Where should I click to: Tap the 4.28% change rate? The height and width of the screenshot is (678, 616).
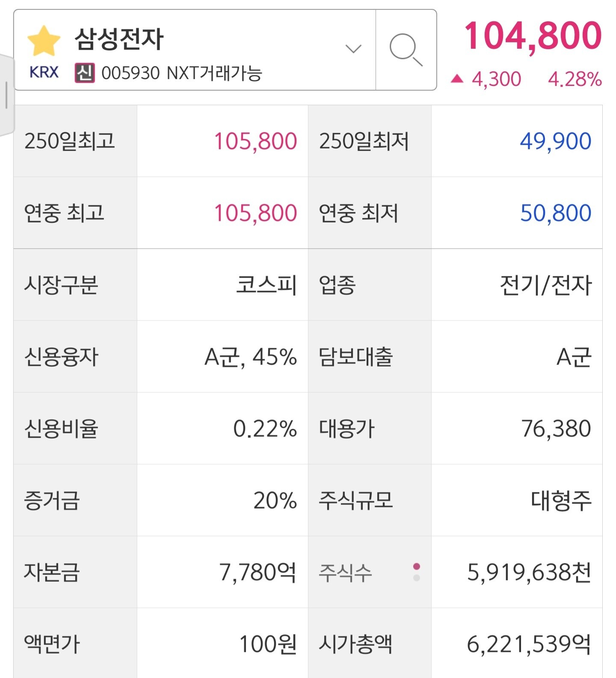point(575,80)
